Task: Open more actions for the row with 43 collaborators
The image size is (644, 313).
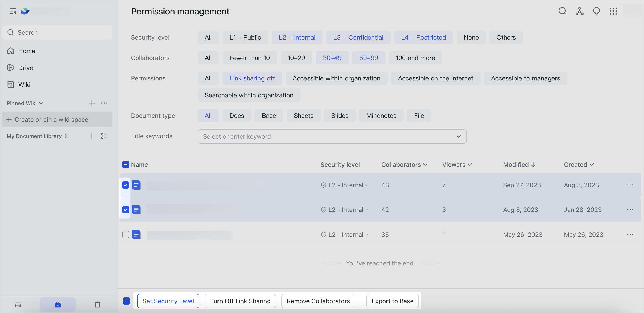Action: coord(630,185)
